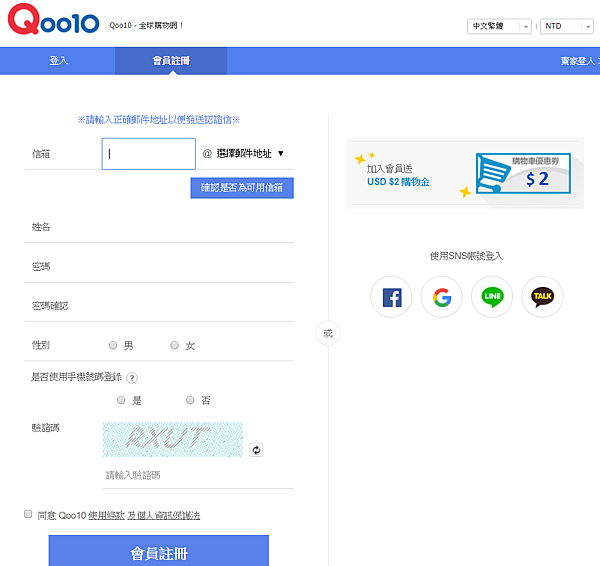The width and height of the screenshot is (600, 566).
Task: Click the Qoo10 logo
Action: point(54,19)
